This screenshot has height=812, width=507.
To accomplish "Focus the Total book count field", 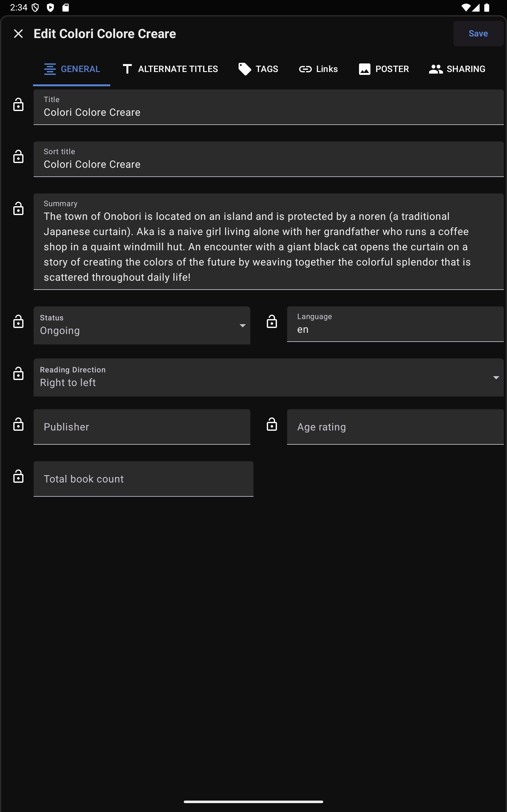I will pos(143,479).
